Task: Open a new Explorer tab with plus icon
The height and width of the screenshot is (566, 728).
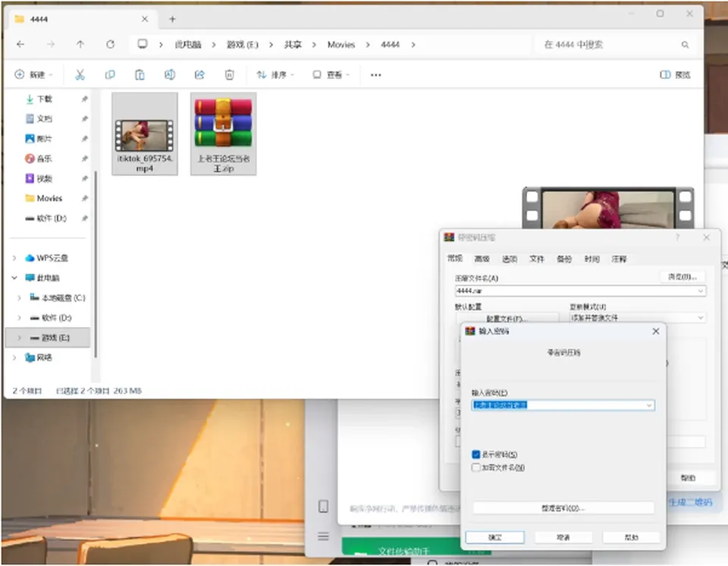Action: tap(172, 19)
